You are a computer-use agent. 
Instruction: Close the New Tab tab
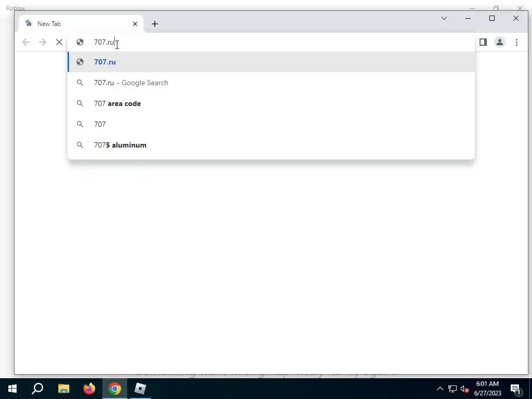click(135, 24)
